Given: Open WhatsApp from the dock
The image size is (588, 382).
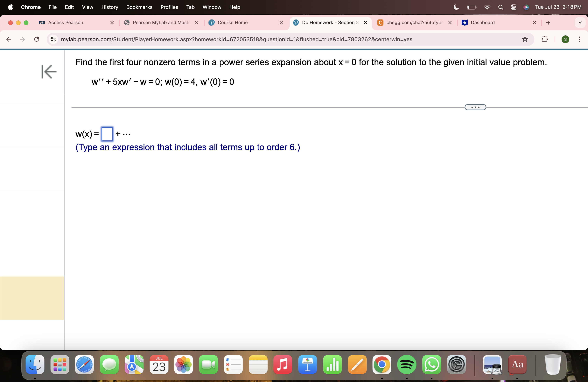Looking at the screenshot, I should pyautogui.click(x=431, y=365).
